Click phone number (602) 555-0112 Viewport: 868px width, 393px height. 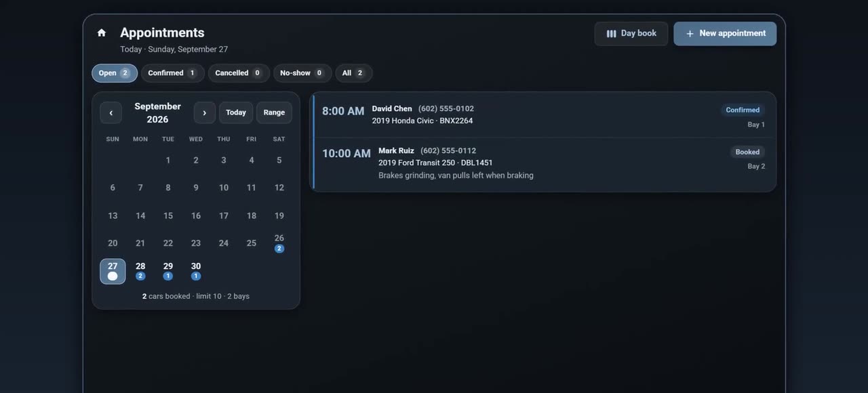[x=448, y=150]
